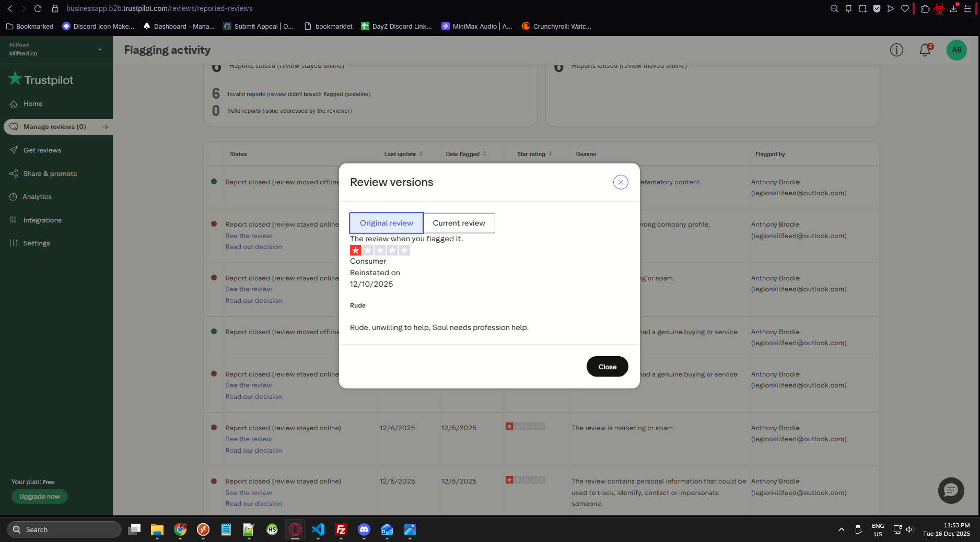Open the browser downloads icon
Screen dimensions: 980x542
(x=954, y=8)
